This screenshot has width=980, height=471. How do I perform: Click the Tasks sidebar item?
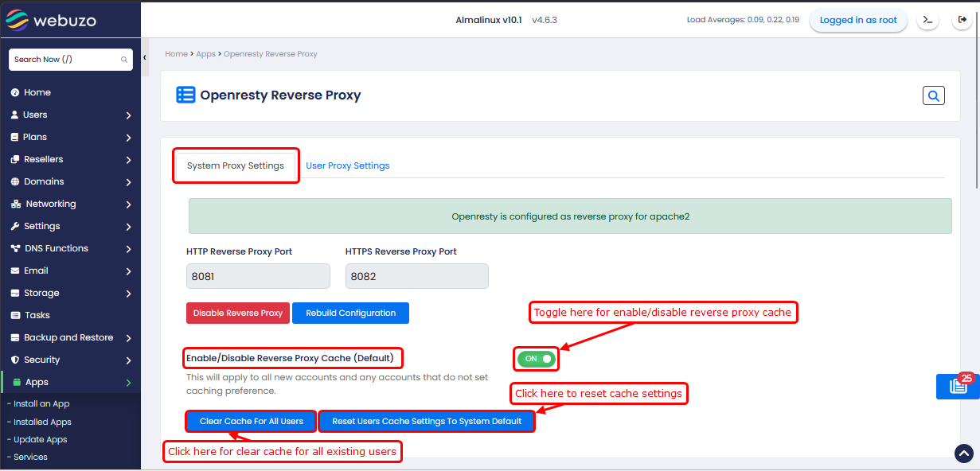pos(37,315)
